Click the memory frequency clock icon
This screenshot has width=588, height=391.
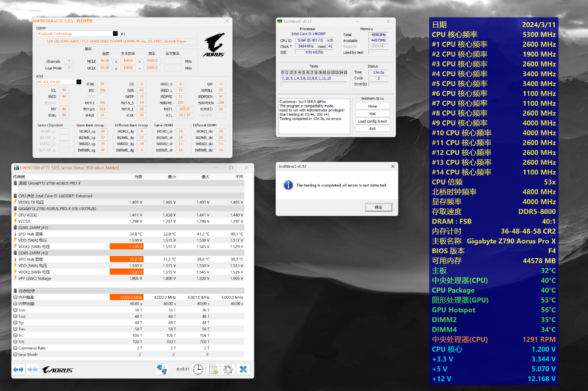coord(15,297)
